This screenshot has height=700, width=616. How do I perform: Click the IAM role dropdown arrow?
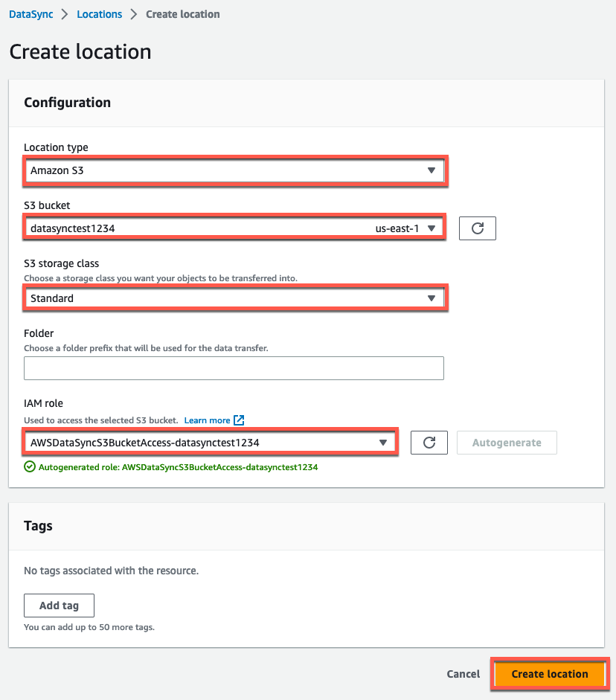[x=383, y=443]
